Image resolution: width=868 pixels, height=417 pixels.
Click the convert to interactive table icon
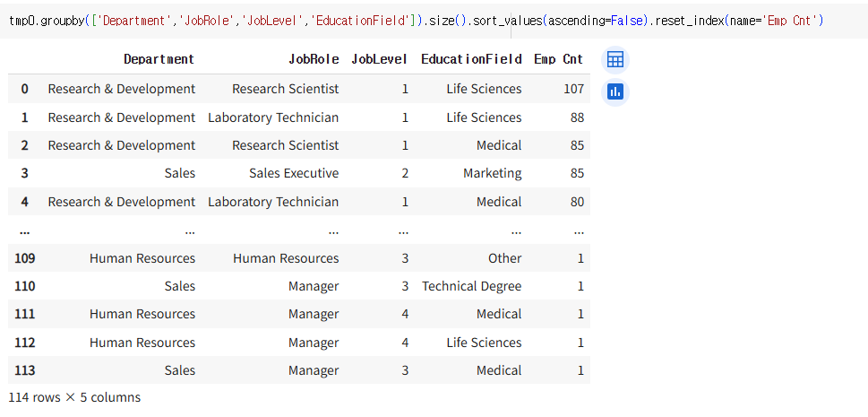click(615, 60)
